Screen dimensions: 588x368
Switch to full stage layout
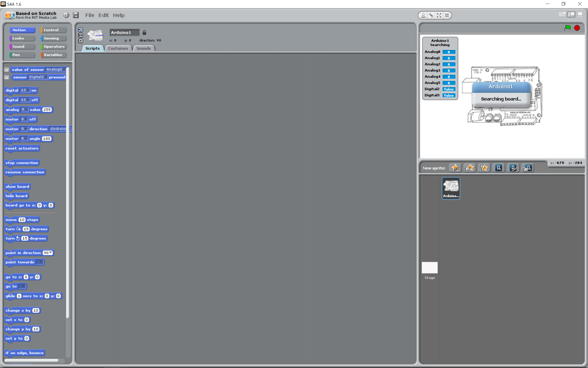click(x=571, y=14)
